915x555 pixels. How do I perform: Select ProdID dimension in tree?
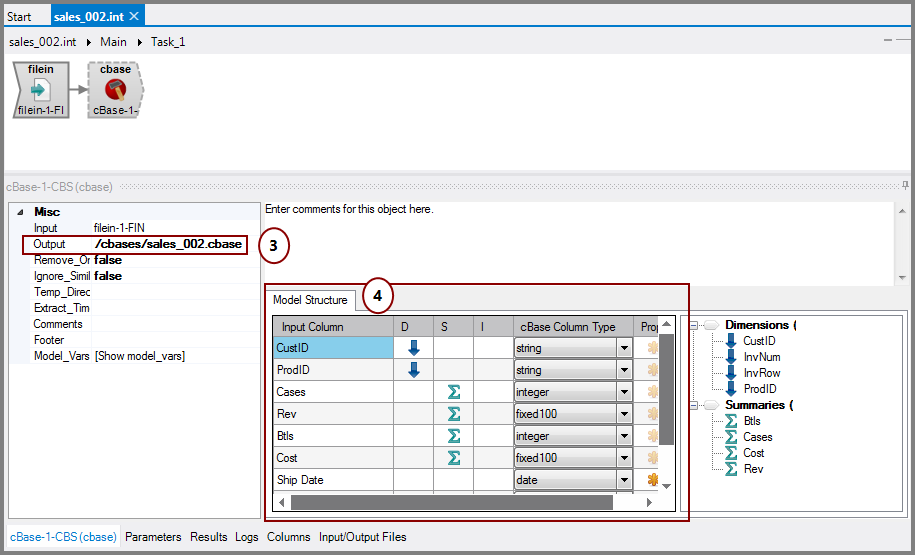759,389
